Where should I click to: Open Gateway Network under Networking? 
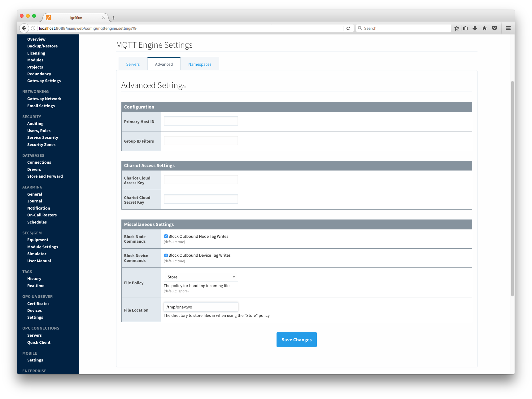pyautogui.click(x=44, y=99)
